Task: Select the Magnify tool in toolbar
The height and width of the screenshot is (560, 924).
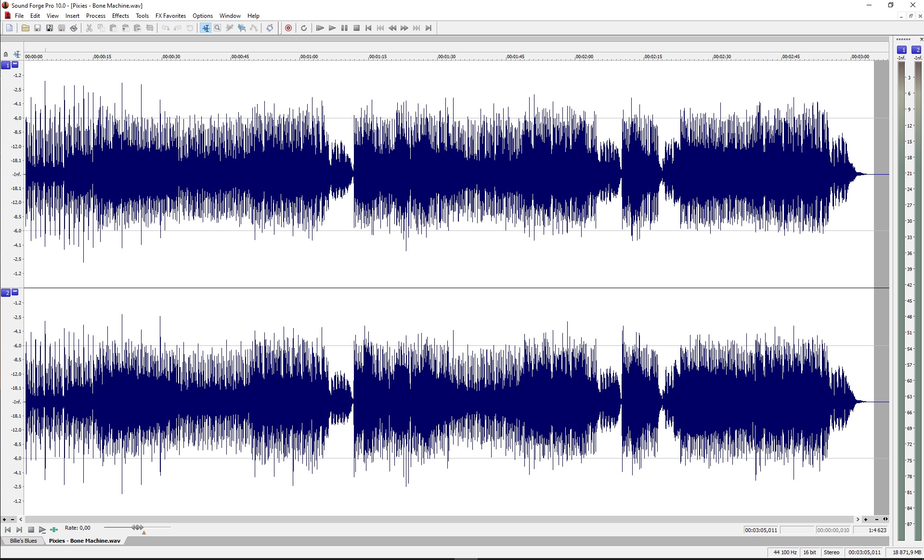Action: click(218, 28)
